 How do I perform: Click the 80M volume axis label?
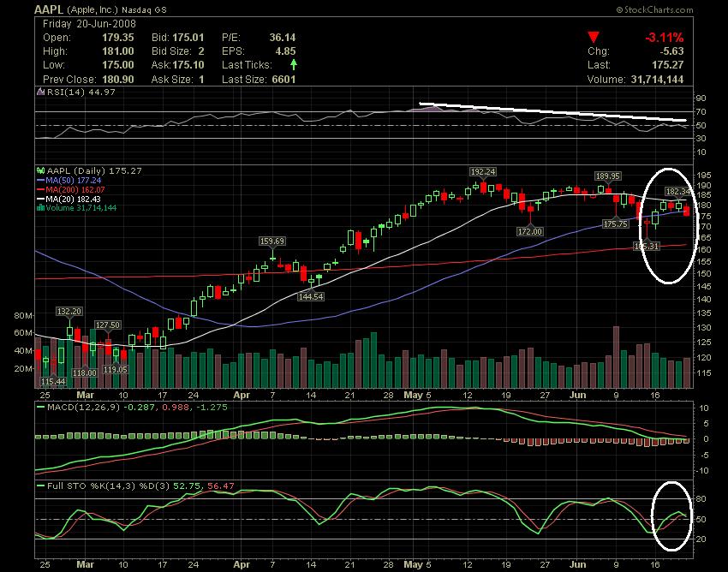coord(23,316)
